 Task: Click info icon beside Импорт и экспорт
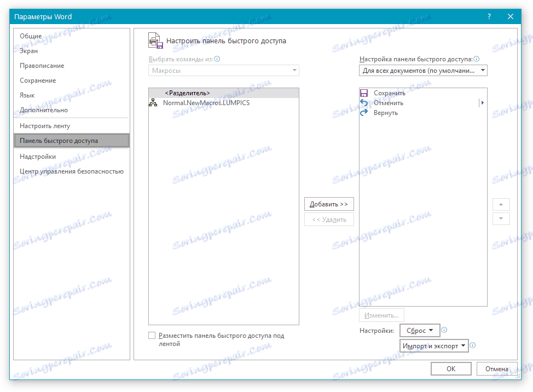[x=473, y=345]
